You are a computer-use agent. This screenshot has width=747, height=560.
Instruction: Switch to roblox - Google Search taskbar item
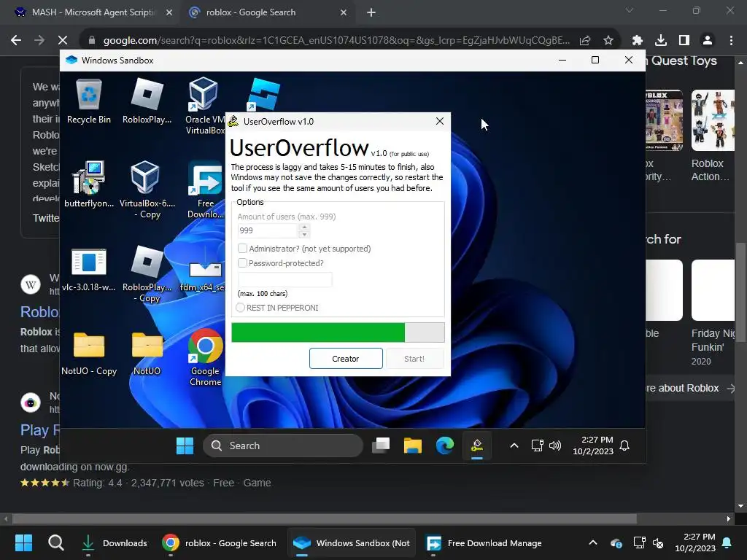coord(219,542)
